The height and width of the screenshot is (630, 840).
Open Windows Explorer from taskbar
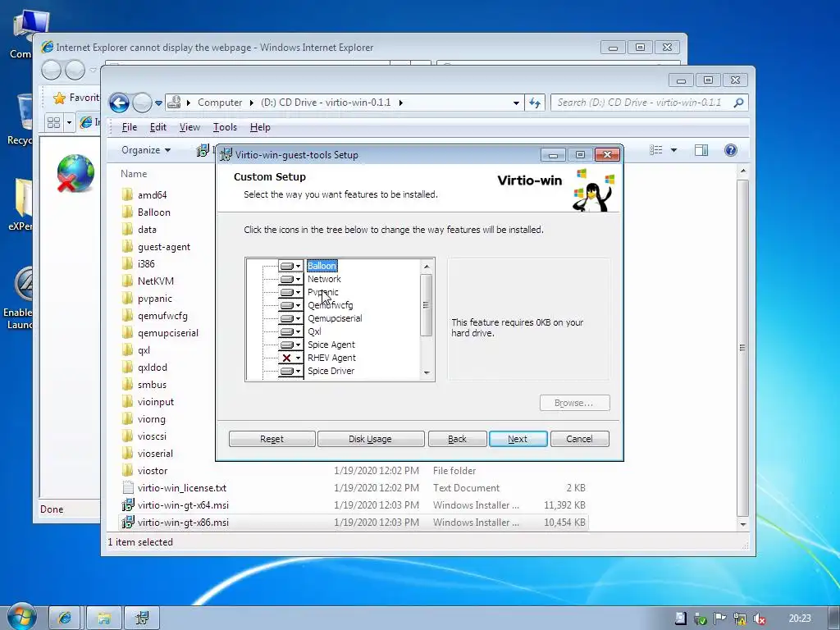(x=104, y=619)
